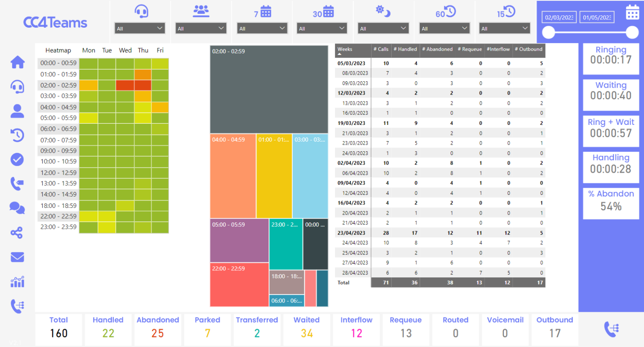This screenshot has height=347, width=644.
Task: Click the Ringing KPI panel
Action: tap(611, 59)
